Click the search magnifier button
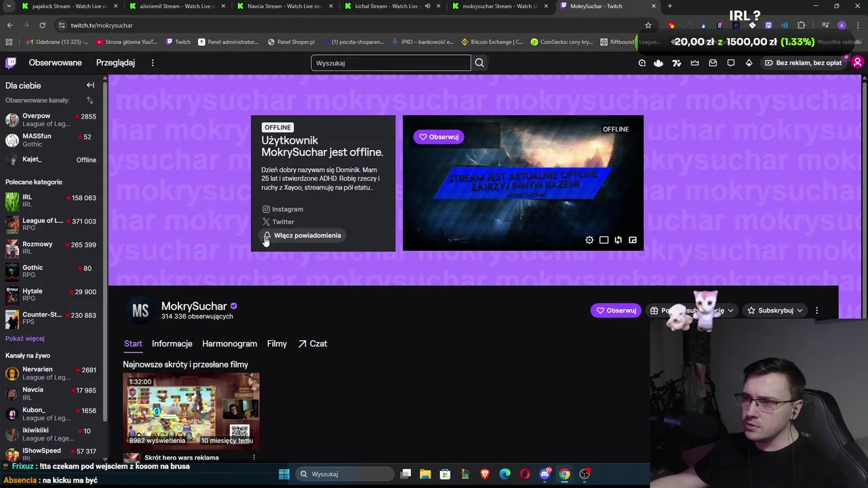 coord(479,63)
